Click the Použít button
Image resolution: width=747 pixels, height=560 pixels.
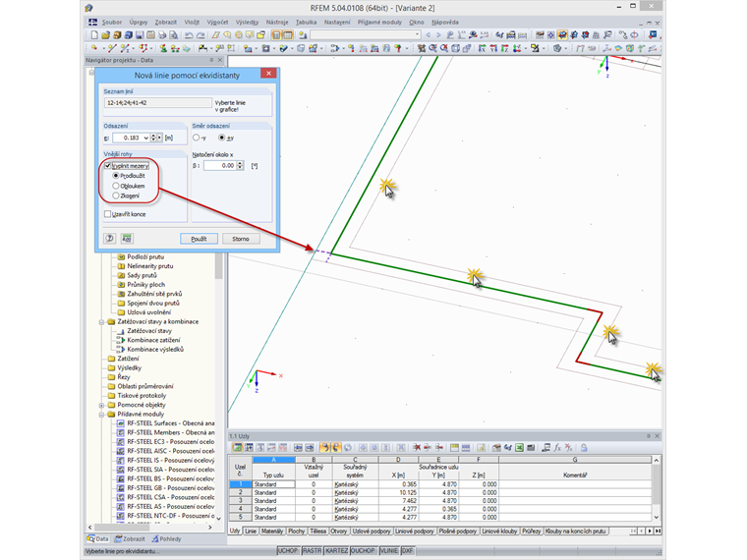[199, 239]
